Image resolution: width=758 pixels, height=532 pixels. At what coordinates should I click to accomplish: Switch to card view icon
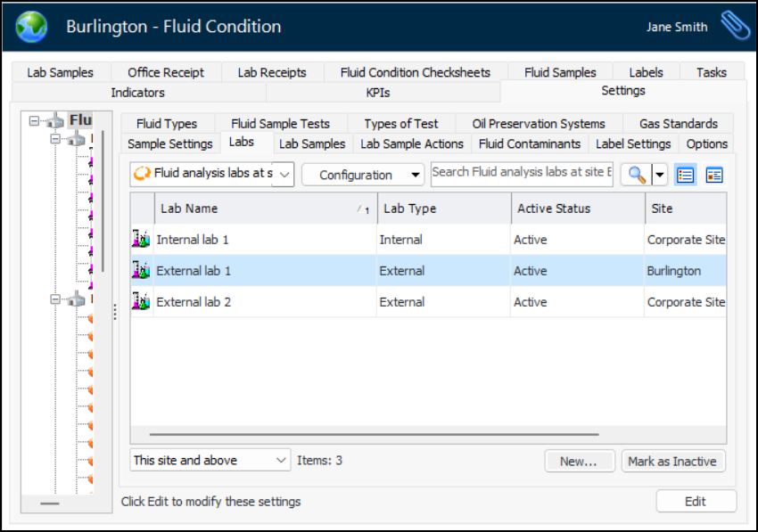point(713,175)
